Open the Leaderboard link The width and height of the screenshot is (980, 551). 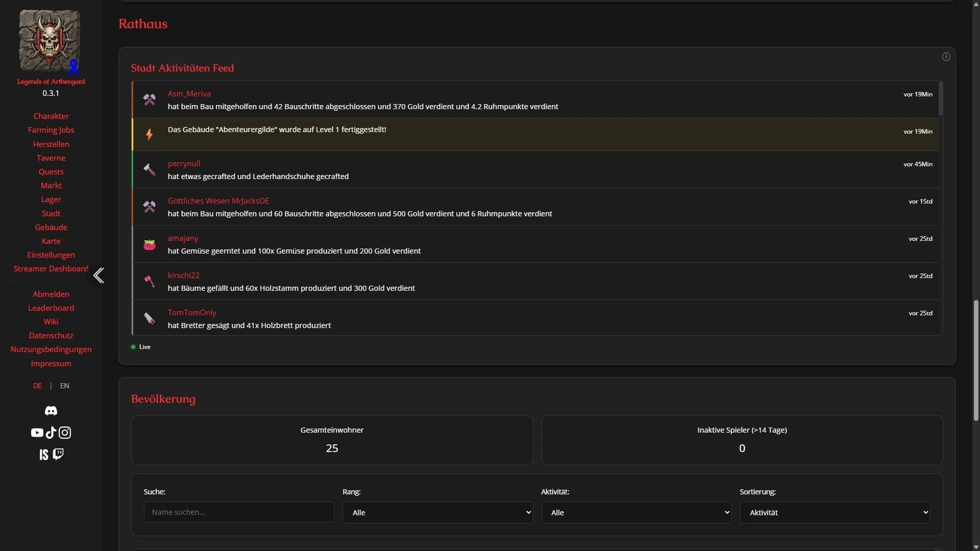coord(51,308)
